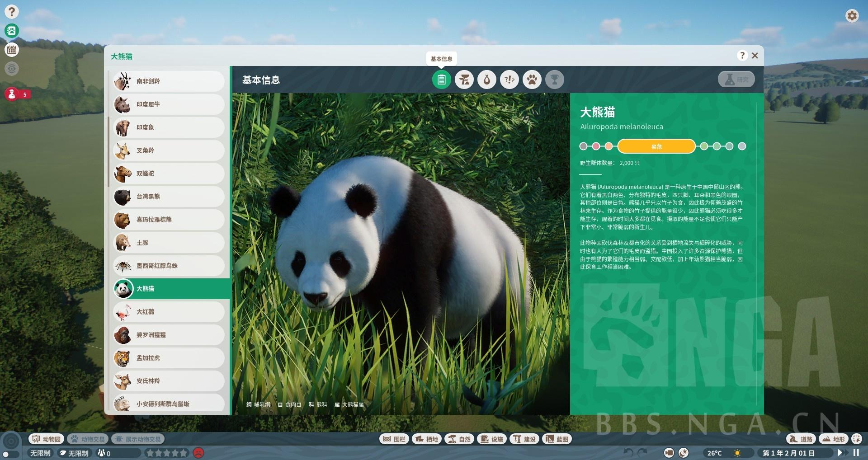Screen dimensions: 868x460
Task: Click the animal list scrollbar
Action: 108,152
